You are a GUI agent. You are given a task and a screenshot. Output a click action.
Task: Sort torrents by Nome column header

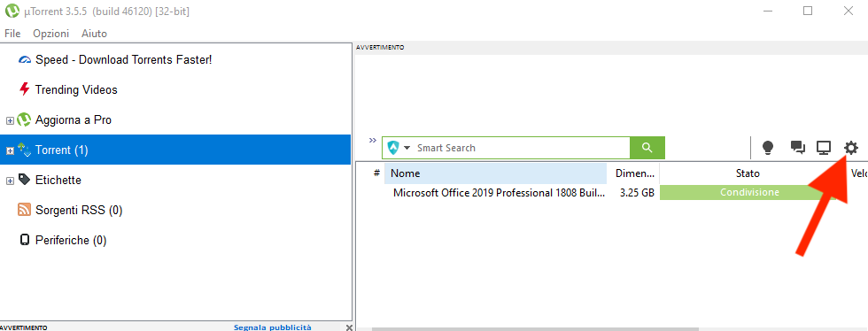tap(495, 173)
